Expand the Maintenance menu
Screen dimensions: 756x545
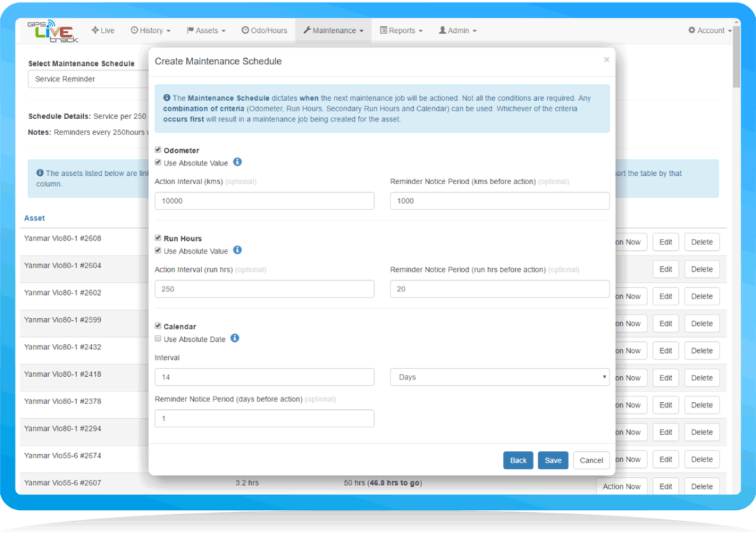[333, 31]
